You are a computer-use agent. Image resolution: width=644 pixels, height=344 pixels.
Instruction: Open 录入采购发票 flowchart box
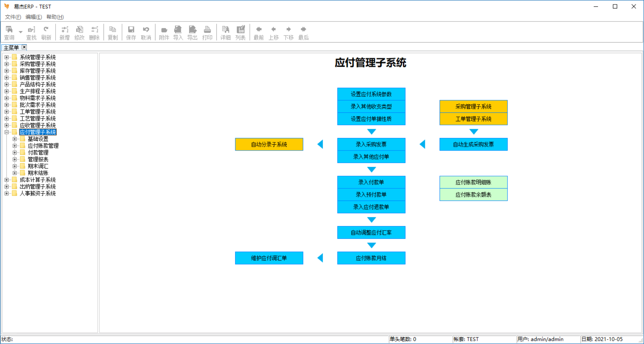tap(371, 144)
